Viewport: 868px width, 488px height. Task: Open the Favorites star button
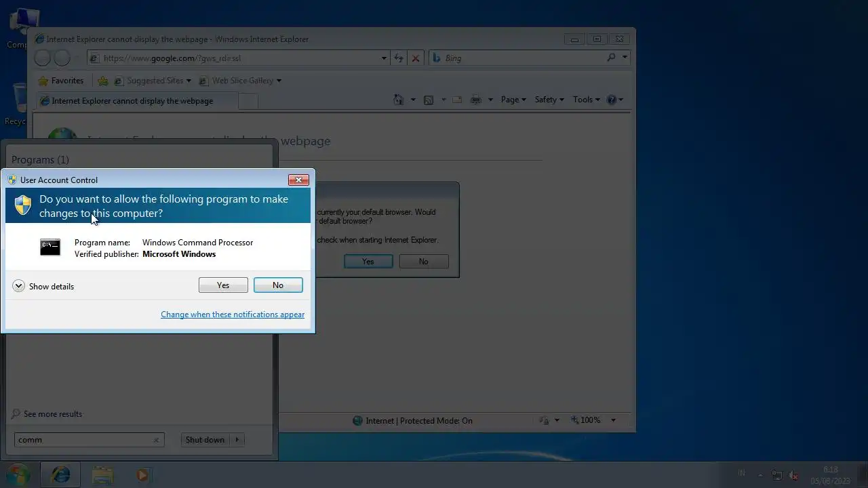(x=60, y=81)
